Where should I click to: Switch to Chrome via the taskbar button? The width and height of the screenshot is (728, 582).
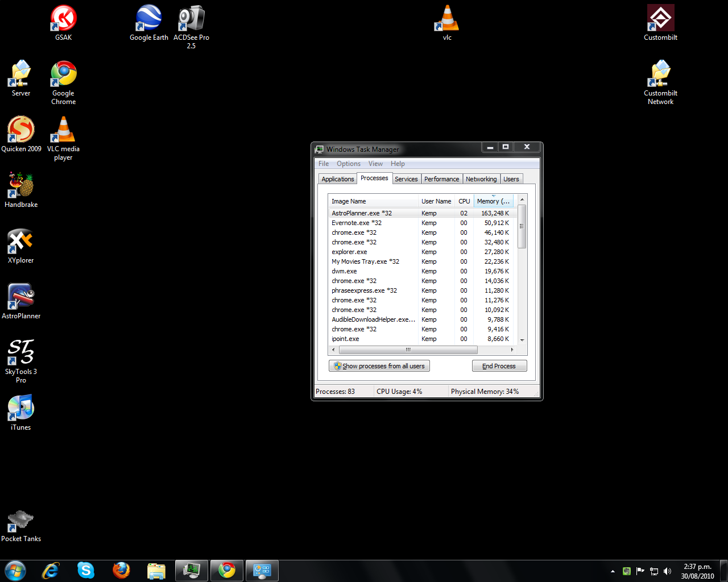pos(227,570)
